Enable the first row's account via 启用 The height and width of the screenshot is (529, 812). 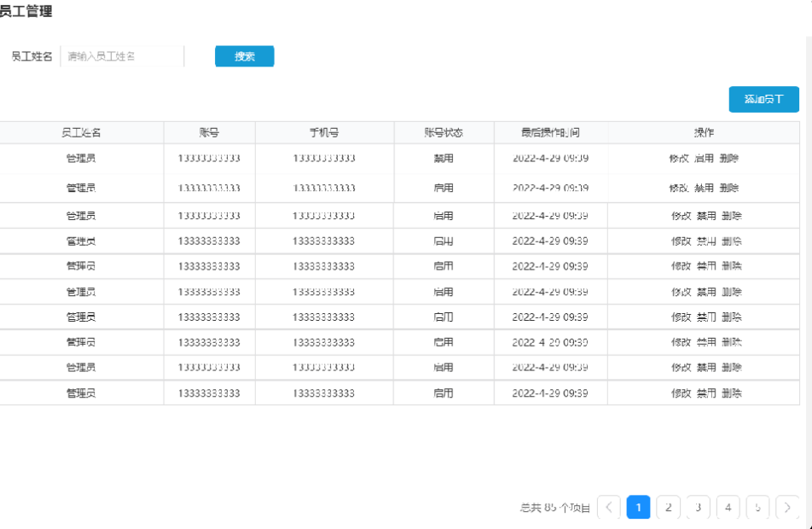click(705, 158)
